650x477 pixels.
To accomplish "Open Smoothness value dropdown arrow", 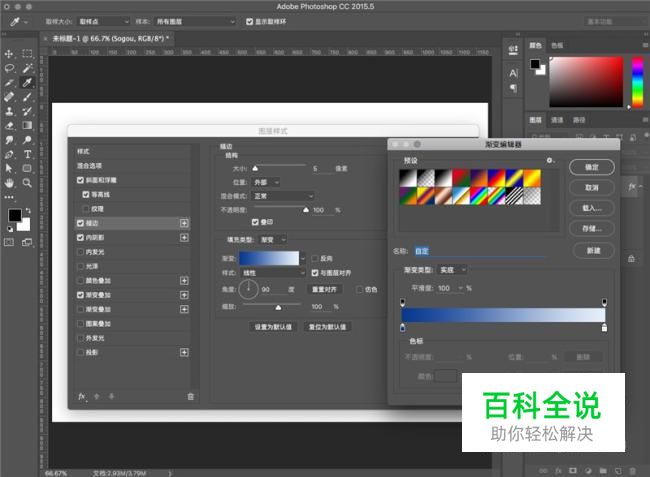I will point(460,288).
